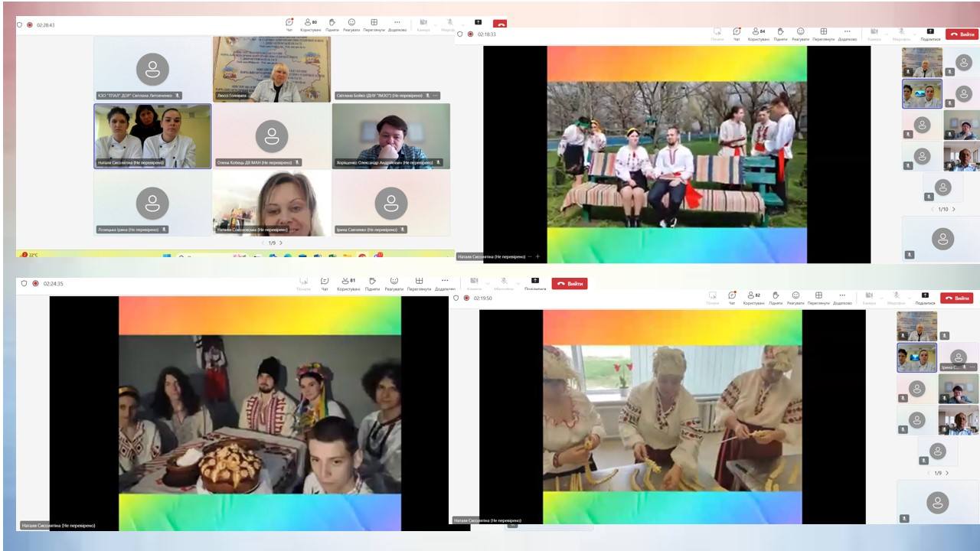Toggle the camera in the 02:19:50 meeting
The height and width of the screenshot is (551, 980).
coord(868,297)
